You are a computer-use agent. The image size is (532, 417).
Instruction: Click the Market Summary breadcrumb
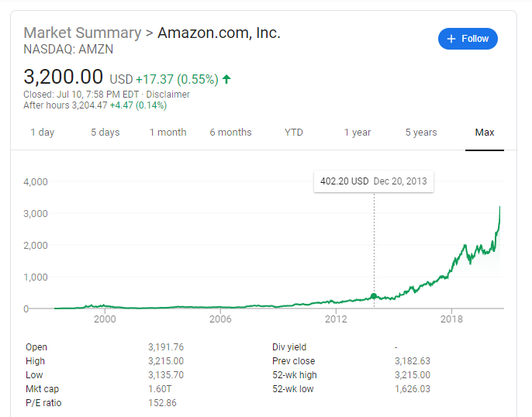pos(82,33)
